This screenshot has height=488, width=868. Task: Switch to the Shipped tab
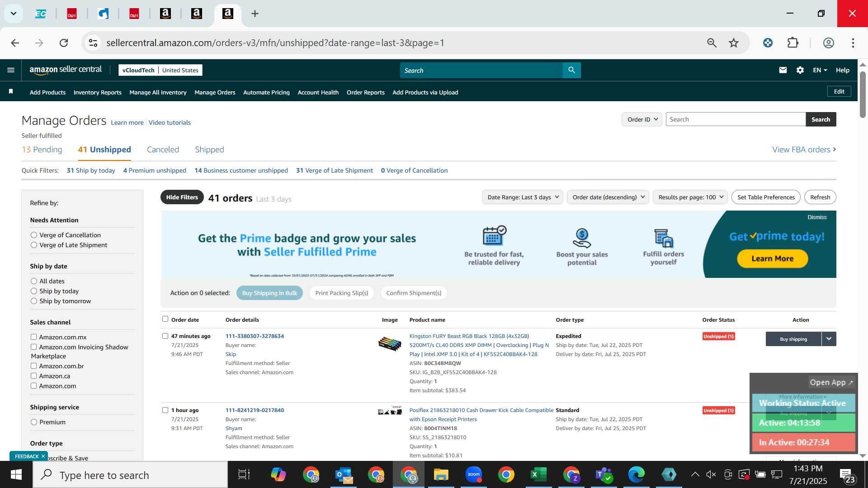[209, 150]
